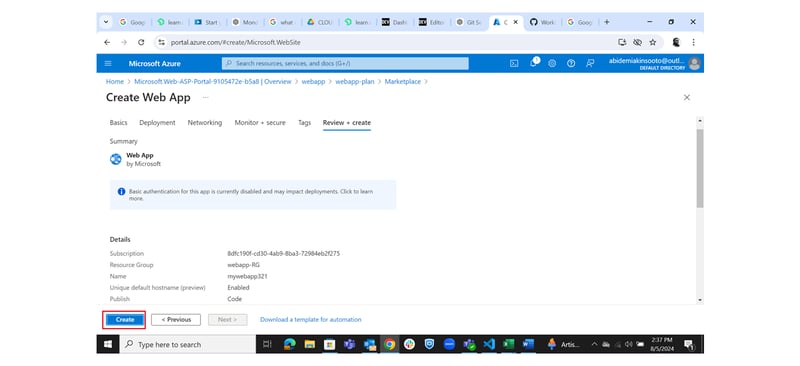Select the Review + create tab
The height and width of the screenshot is (366, 800).
(x=347, y=123)
